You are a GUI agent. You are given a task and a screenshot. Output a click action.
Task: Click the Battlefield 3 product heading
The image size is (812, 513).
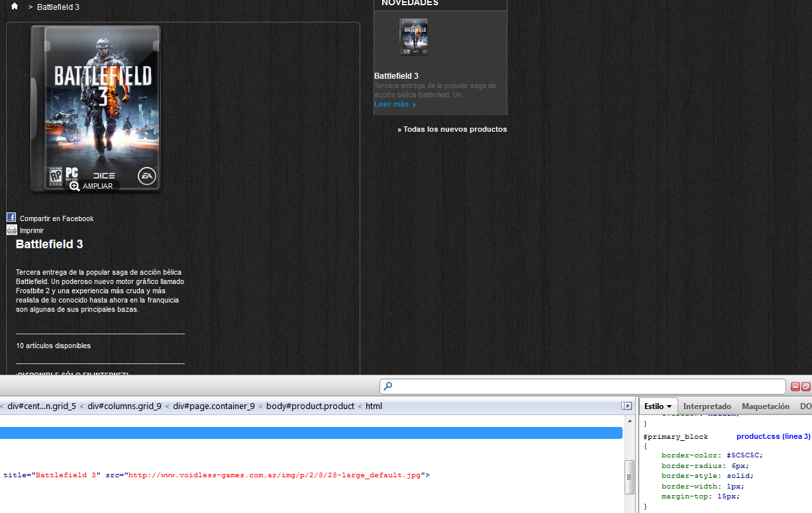tap(50, 244)
